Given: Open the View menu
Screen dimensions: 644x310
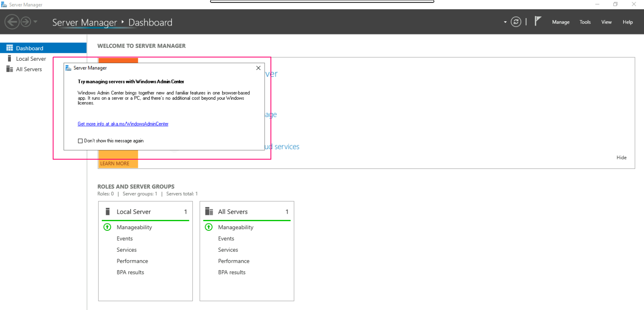Looking at the screenshot, I should point(606,22).
